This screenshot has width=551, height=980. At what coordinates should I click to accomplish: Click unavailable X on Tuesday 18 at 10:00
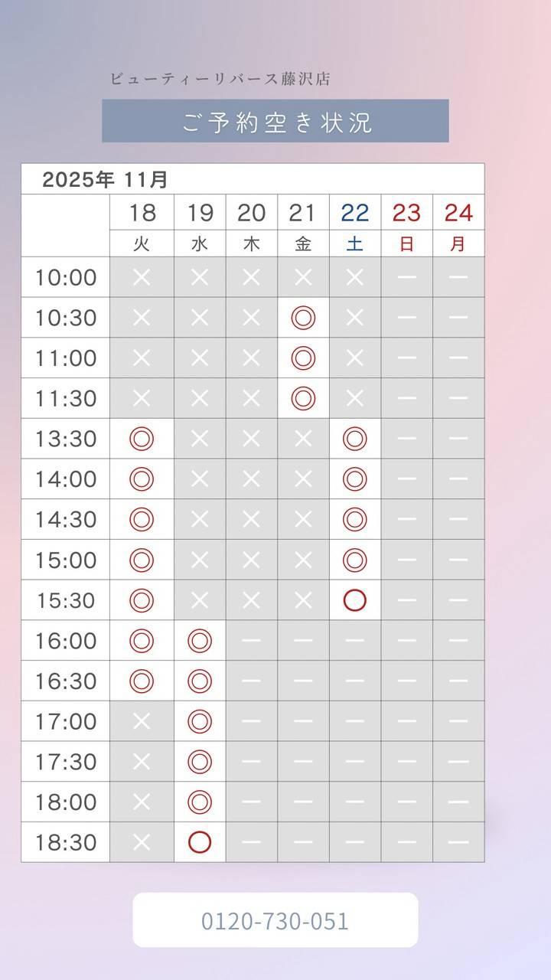click(x=142, y=277)
